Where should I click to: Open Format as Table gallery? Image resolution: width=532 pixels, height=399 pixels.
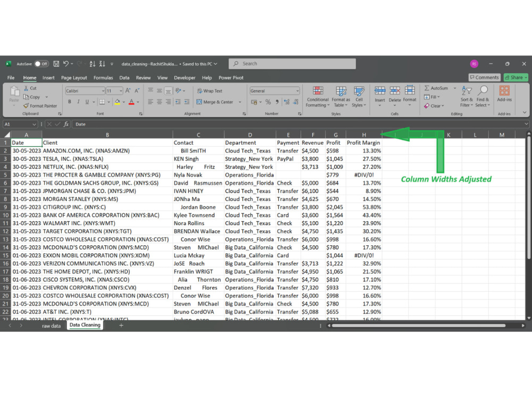click(340, 97)
